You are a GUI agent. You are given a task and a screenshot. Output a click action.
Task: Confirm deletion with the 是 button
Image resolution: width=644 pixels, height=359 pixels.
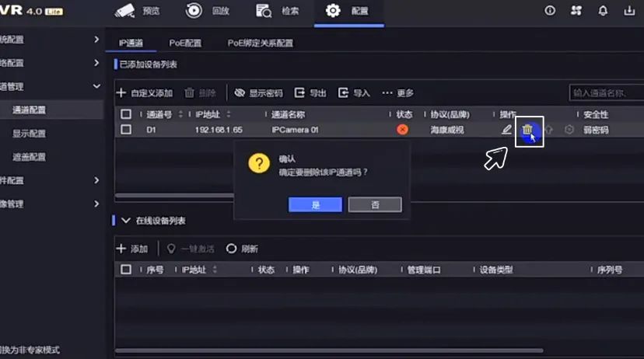click(315, 204)
